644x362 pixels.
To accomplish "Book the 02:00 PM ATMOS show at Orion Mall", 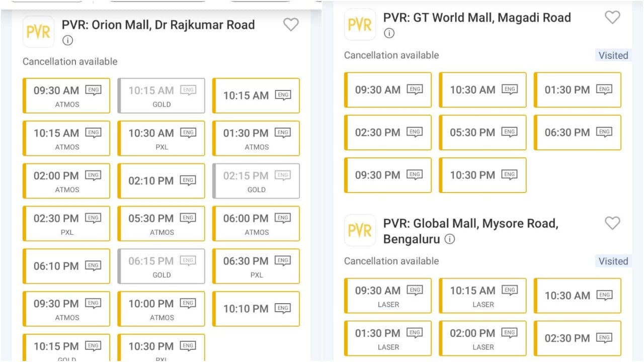I will point(66,181).
